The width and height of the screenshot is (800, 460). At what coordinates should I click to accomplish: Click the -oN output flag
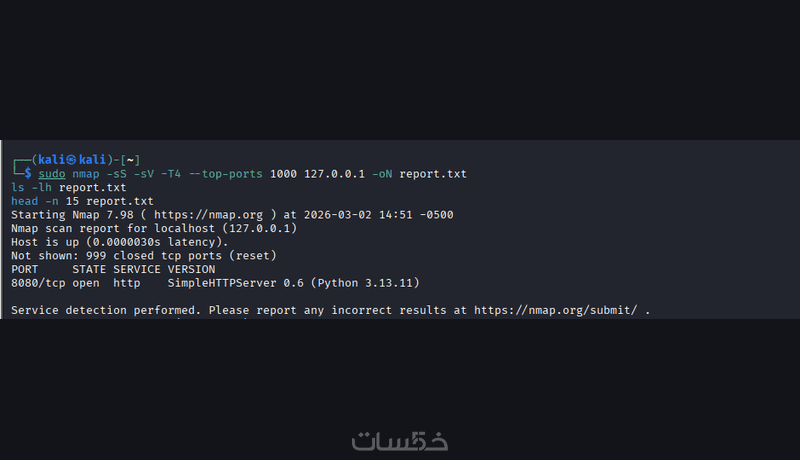[383, 174]
